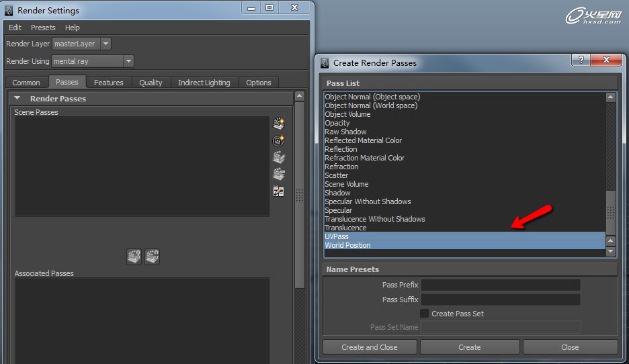Switch to the Common tab
The width and height of the screenshot is (629, 364).
coord(26,83)
